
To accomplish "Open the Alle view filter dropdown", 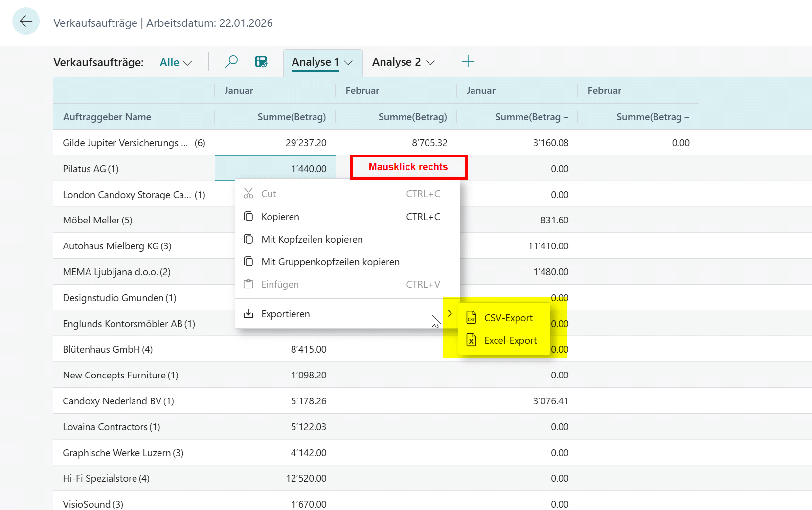I will (x=176, y=63).
